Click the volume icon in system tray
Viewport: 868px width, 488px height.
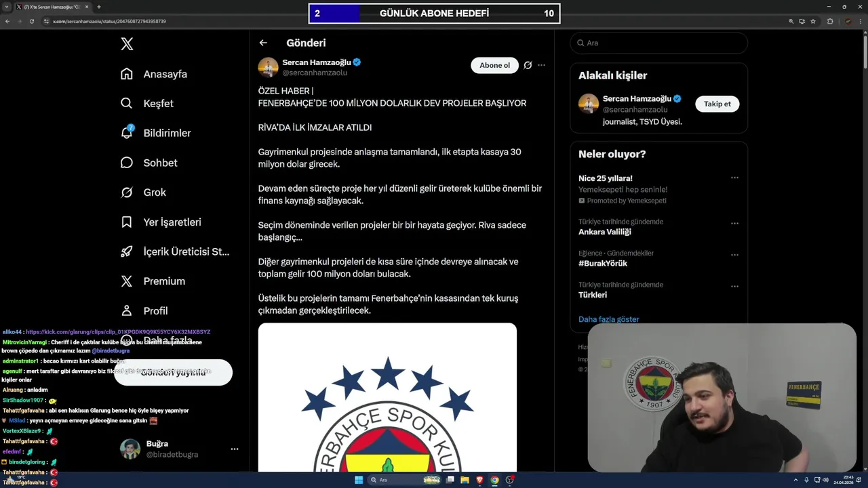point(825,480)
